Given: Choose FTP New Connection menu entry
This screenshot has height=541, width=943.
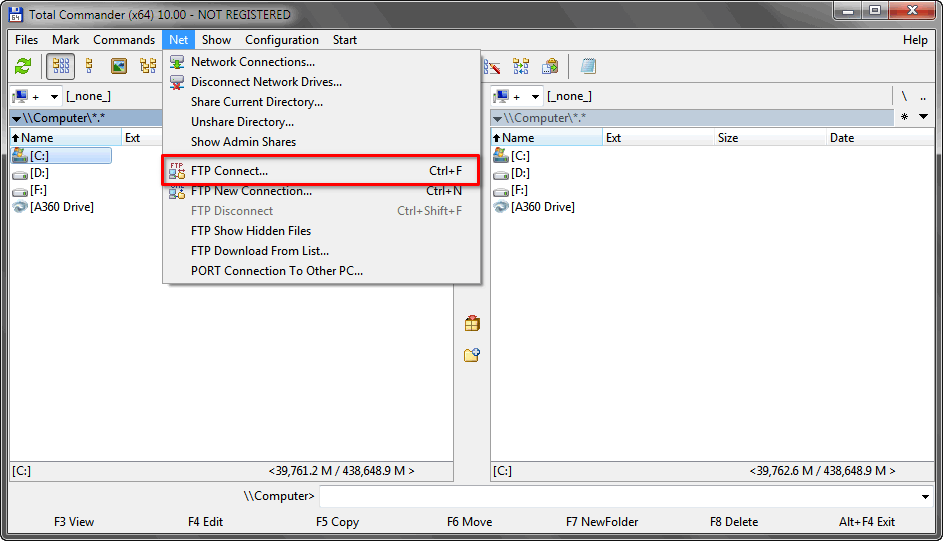Looking at the screenshot, I should 322,191.
